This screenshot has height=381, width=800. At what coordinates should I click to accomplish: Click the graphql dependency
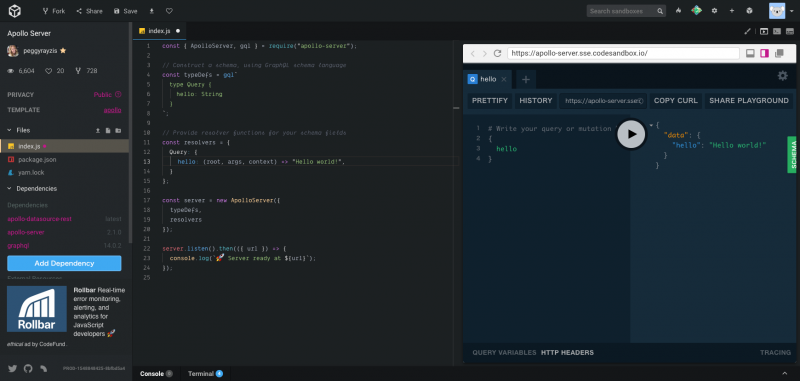tap(18, 245)
